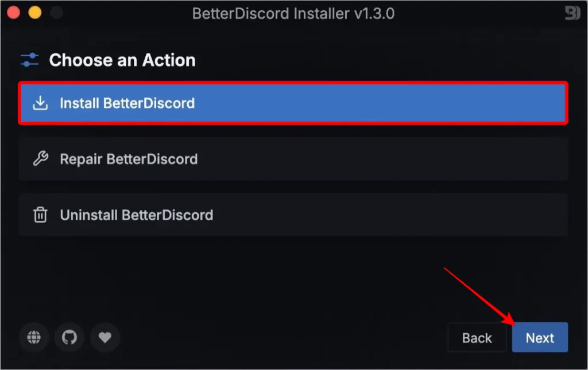This screenshot has width=588, height=370.
Task: Select the Install BetterDiscord option
Action: coord(293,103)
